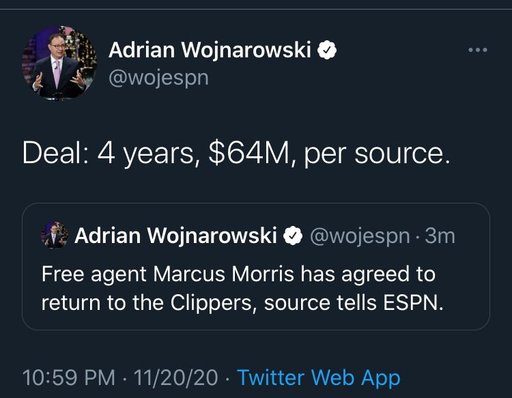Click the verified badge beside main author name
The width and height of the screenshot is (512, 398).
point(327,50)
